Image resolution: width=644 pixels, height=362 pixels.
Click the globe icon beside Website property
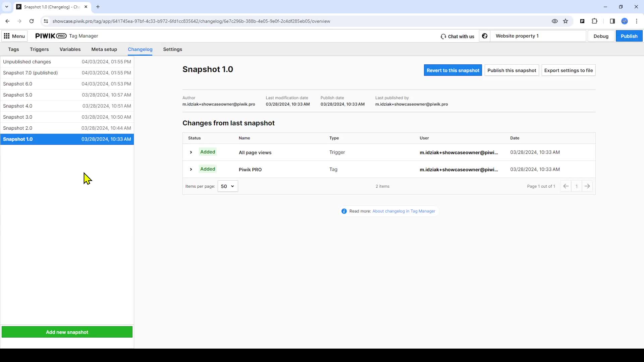(485, 36)
